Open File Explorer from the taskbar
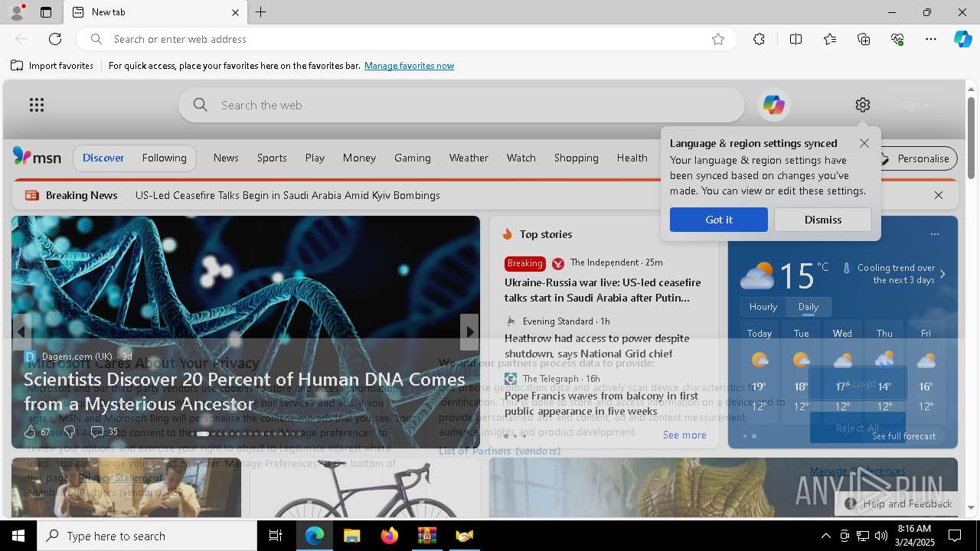 tap(351, 536)
